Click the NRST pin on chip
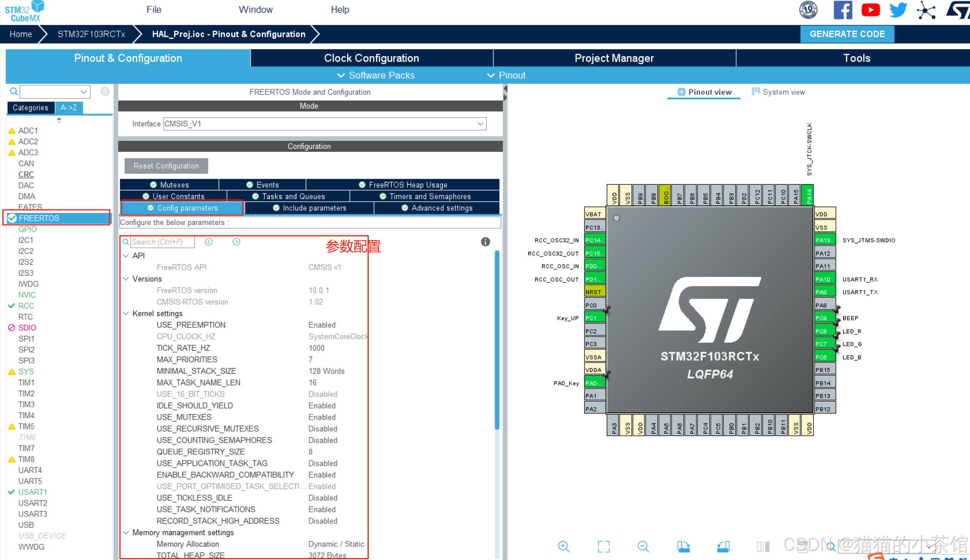 [595, 292]
